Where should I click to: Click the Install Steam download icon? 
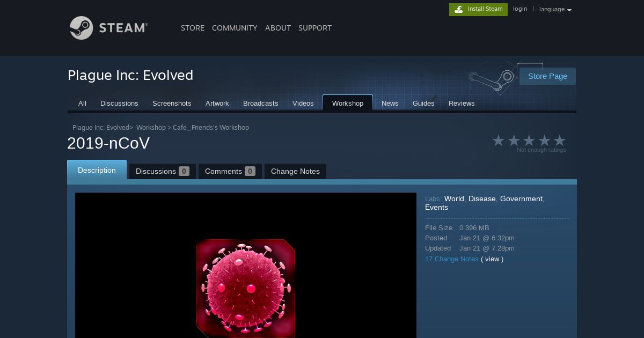[458, 9]
